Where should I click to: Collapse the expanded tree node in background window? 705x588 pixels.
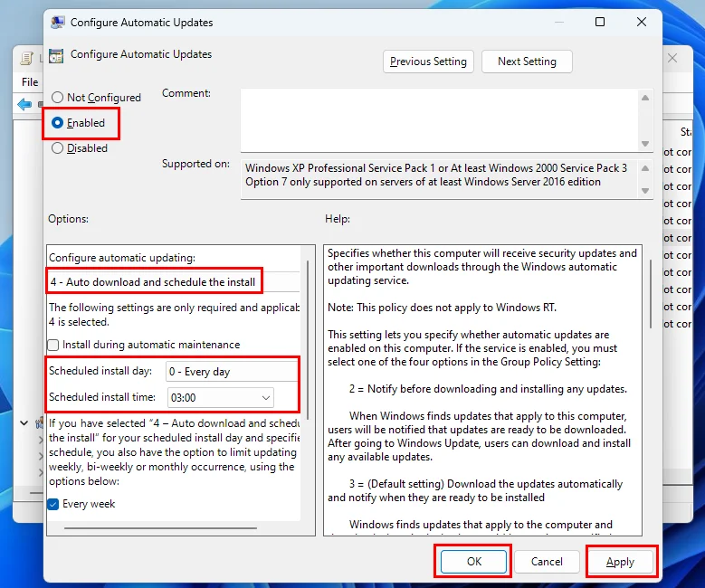[24, 423]
